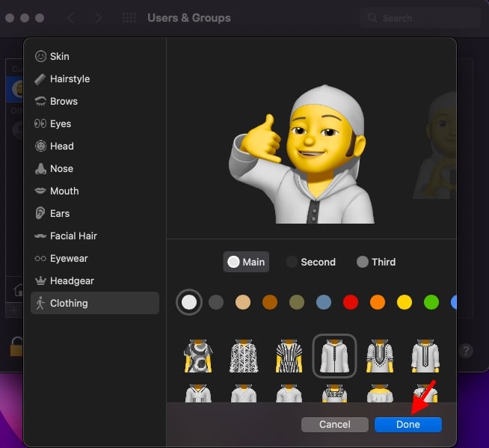The width and height of the screenshot is (489, 448).
Task: Switch to the Second color option
Action: (x=310, y=262)
